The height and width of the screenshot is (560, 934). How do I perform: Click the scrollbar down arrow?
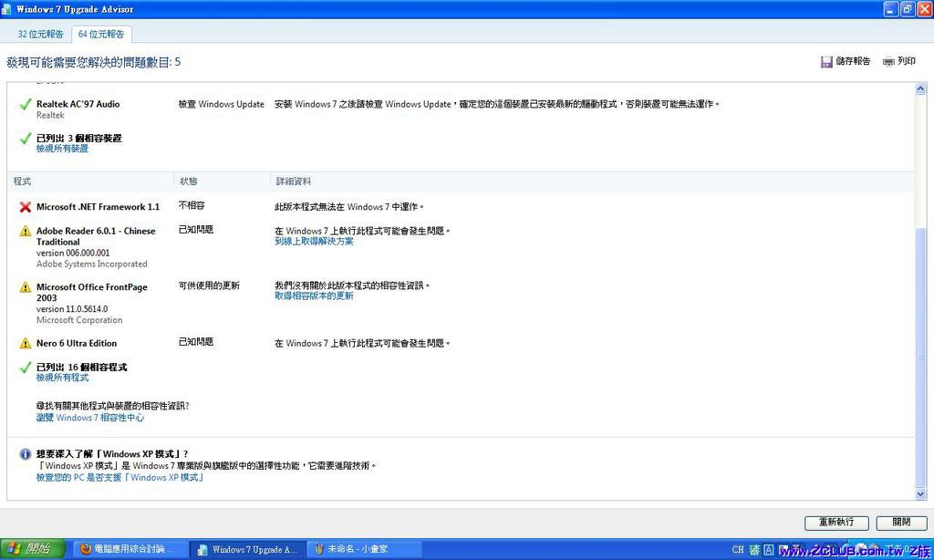[920, 493]
